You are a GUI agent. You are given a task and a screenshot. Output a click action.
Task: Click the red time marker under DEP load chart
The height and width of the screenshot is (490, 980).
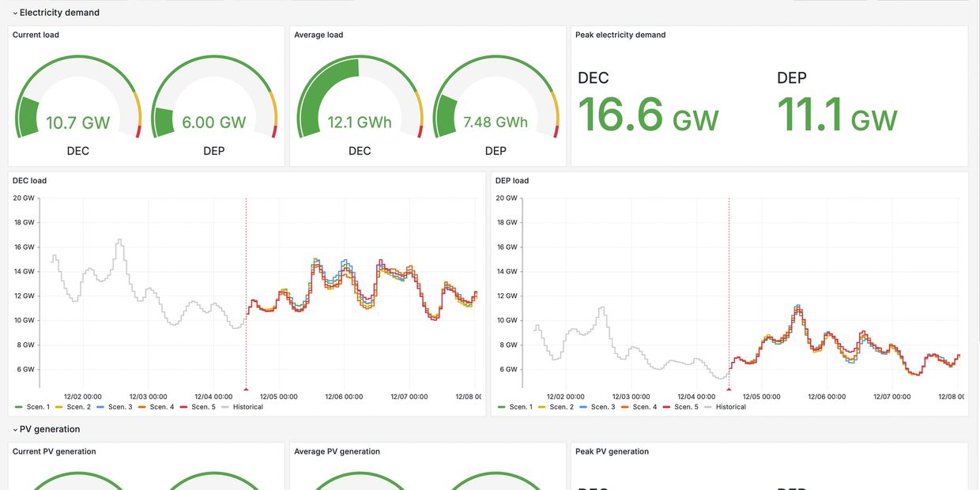(729, 389)
